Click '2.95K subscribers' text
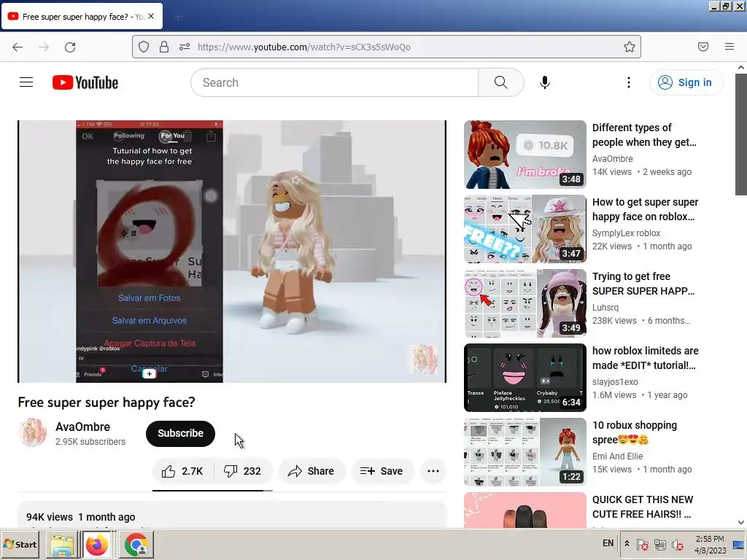This screenshot has height=560, width=747. click(90, 441)
